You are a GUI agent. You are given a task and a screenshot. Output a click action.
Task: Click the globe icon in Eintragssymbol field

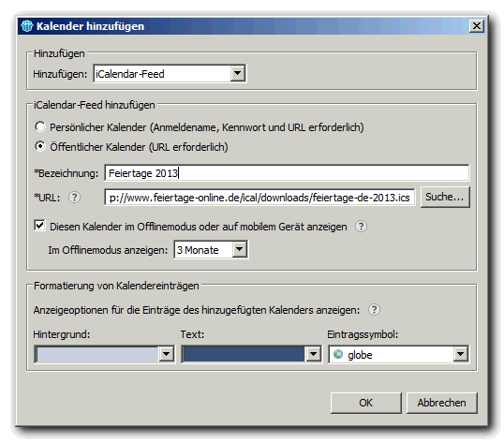[338, 354]
